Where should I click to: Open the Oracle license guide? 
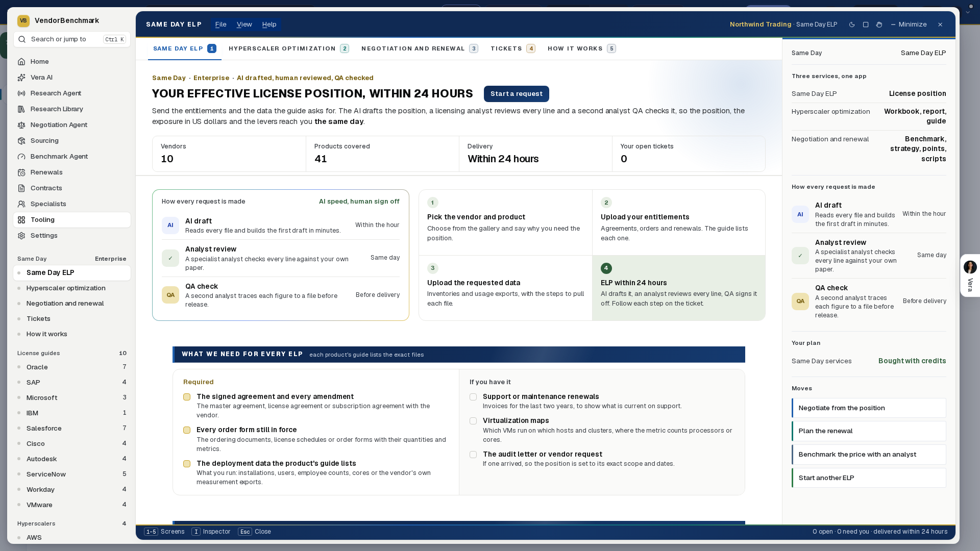72,367
